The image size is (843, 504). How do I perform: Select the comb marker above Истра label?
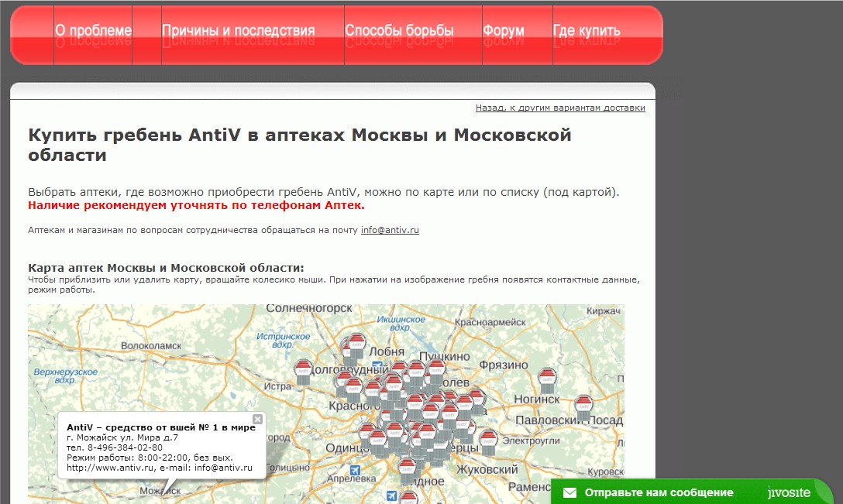[303, 372]
